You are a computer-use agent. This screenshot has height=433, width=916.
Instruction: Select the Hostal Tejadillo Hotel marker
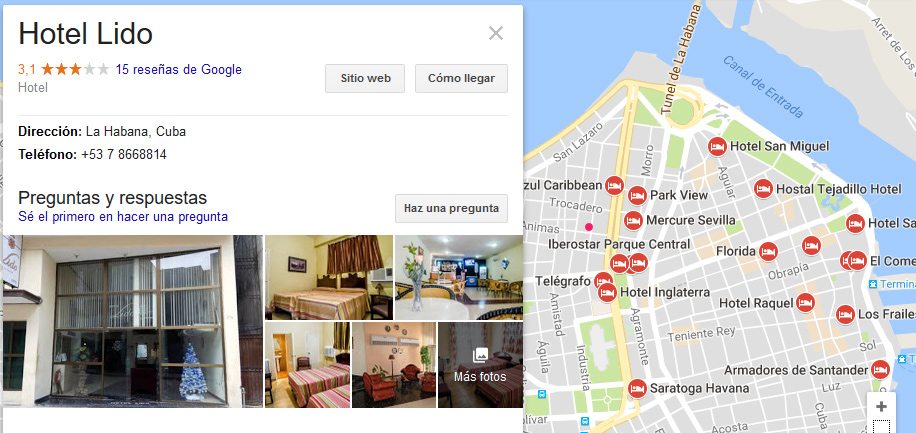(763, 189)
